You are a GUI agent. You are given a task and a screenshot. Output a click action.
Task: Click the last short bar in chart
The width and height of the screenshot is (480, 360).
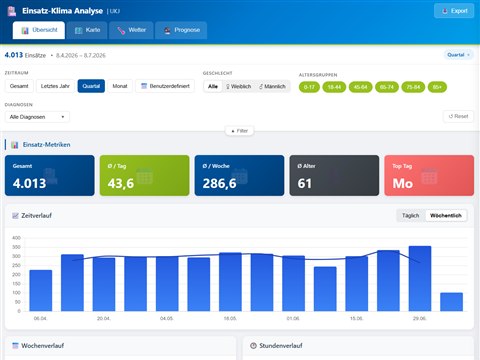[x=451, y=302]
